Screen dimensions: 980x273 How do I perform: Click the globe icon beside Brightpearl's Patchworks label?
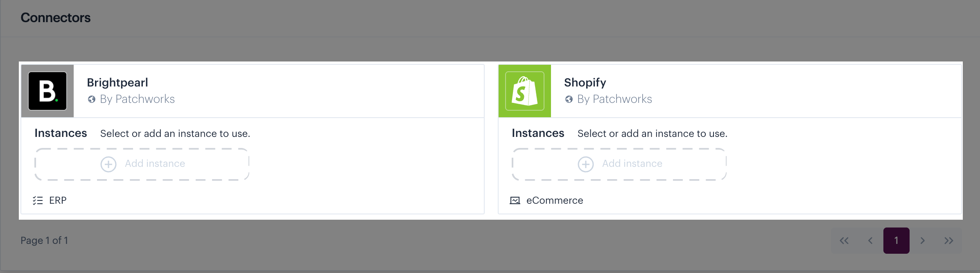[x=92, y=100]
